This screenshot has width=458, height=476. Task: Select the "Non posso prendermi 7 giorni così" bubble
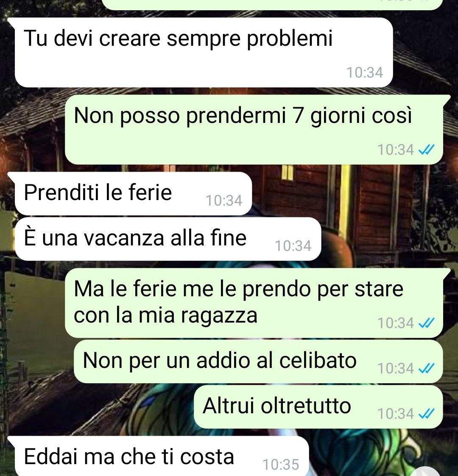point(254,130)
